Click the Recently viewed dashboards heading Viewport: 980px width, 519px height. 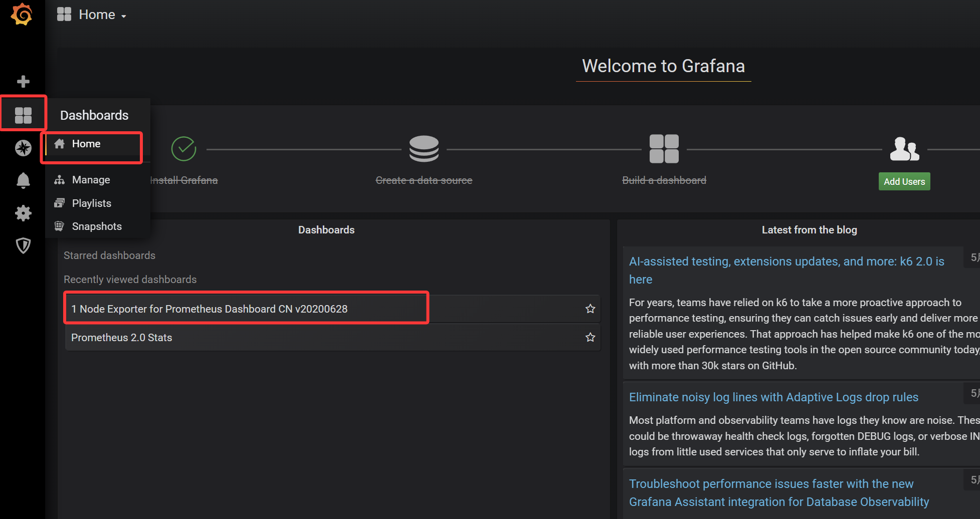(x=130, y=280)
